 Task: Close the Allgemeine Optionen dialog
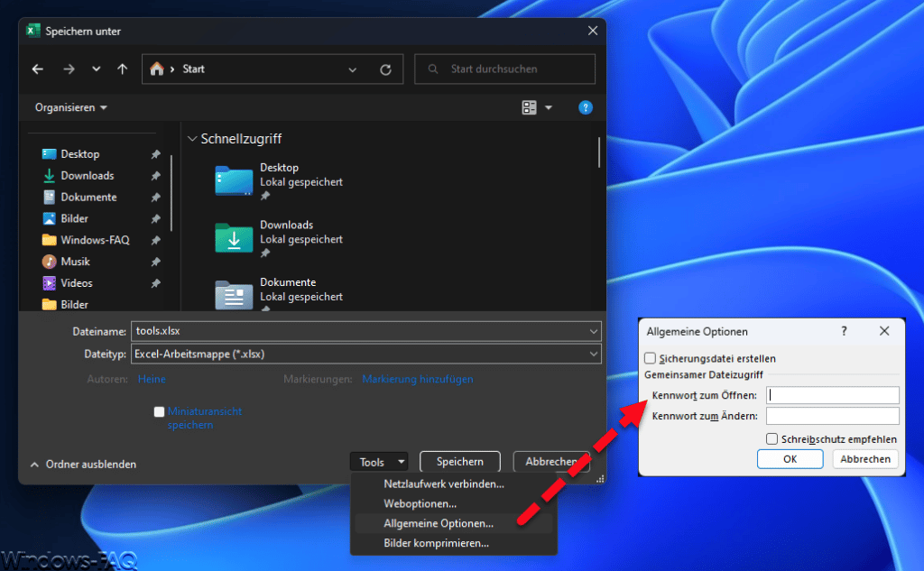pos(884,331)
